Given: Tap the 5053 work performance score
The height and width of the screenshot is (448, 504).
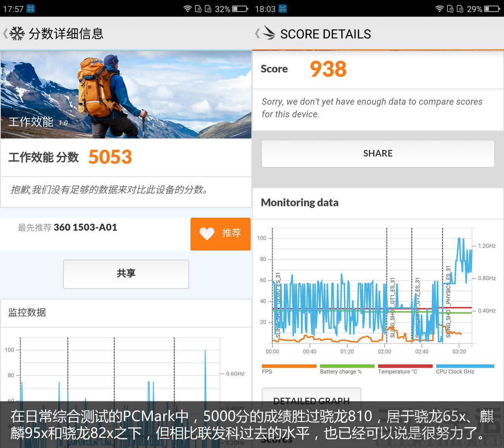Looking at the screenshot, I should (110, 157).
